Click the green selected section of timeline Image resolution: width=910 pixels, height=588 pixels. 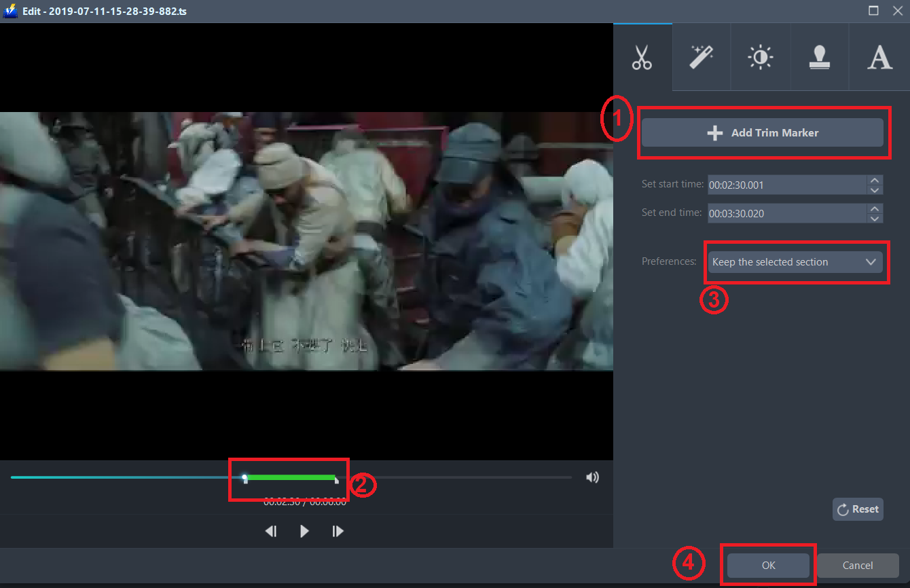[291, 477]
